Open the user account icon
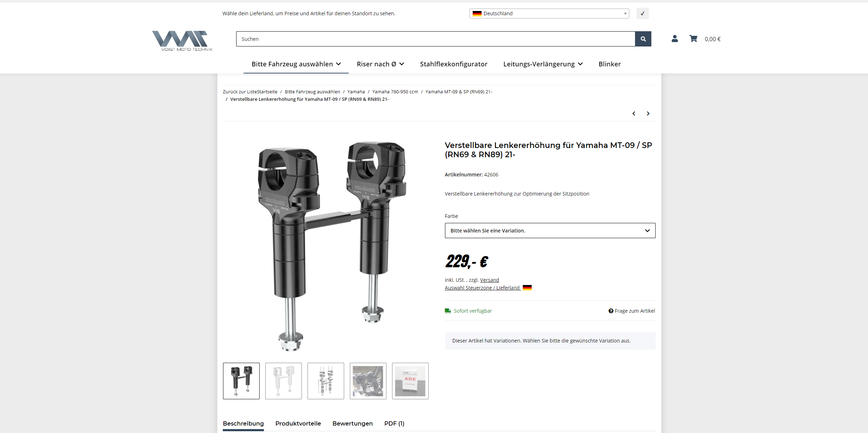The width and height of the screenshot is (868, 433). pyautogui.click(x=675, y=39)
